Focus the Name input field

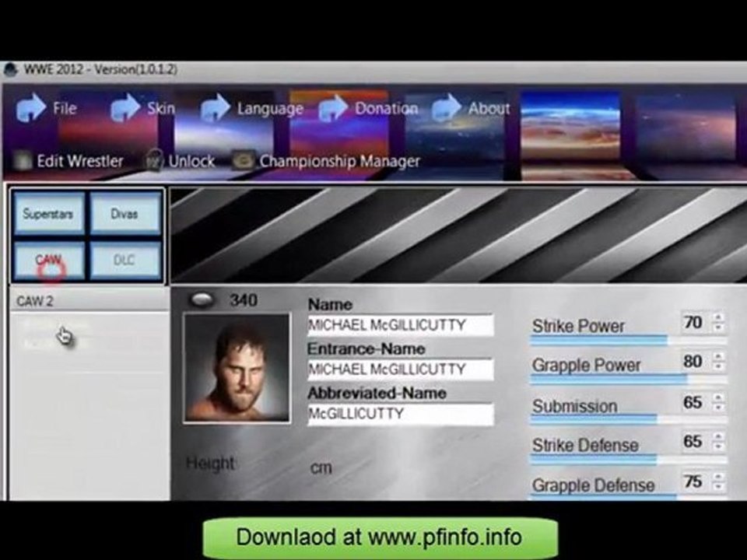pyautogui.click(x=400, y=325)
